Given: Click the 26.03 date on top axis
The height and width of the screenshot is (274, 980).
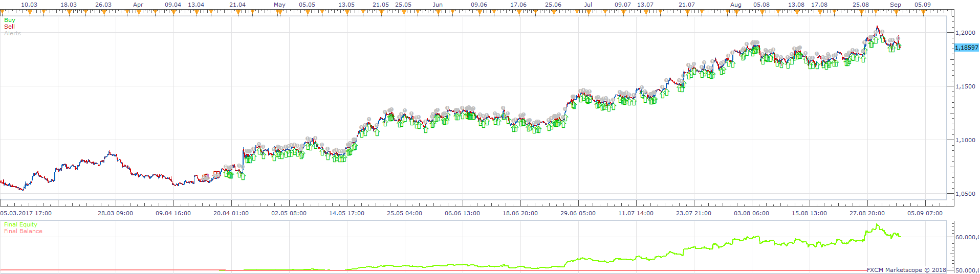Looking at the screenshot, I should [x=103, y=5].
